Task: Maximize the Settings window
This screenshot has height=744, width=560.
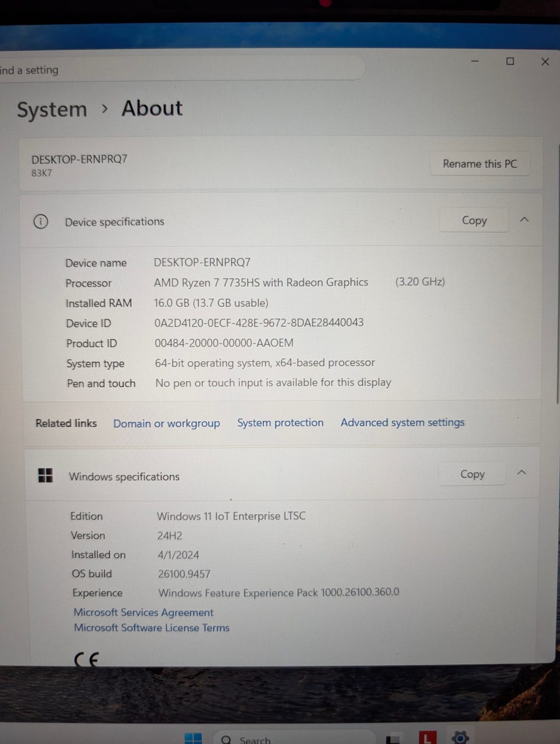Action: click(x=510, y=61)
